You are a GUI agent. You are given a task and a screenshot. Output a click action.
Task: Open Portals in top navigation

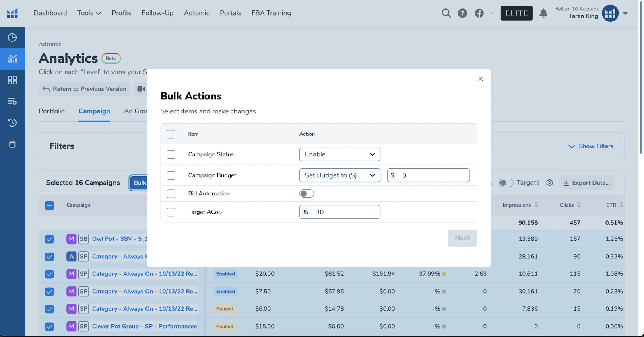coord(230,13)
